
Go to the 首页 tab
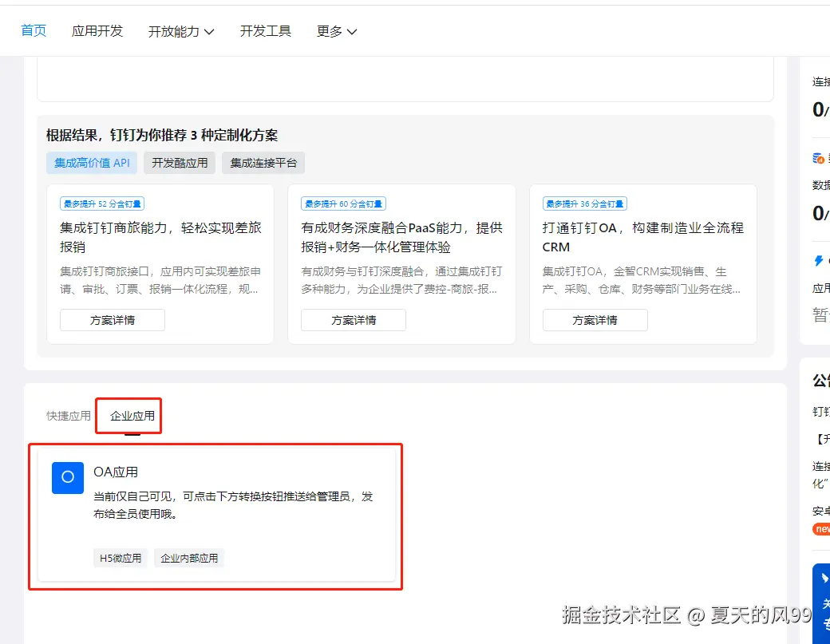[34, 30]
